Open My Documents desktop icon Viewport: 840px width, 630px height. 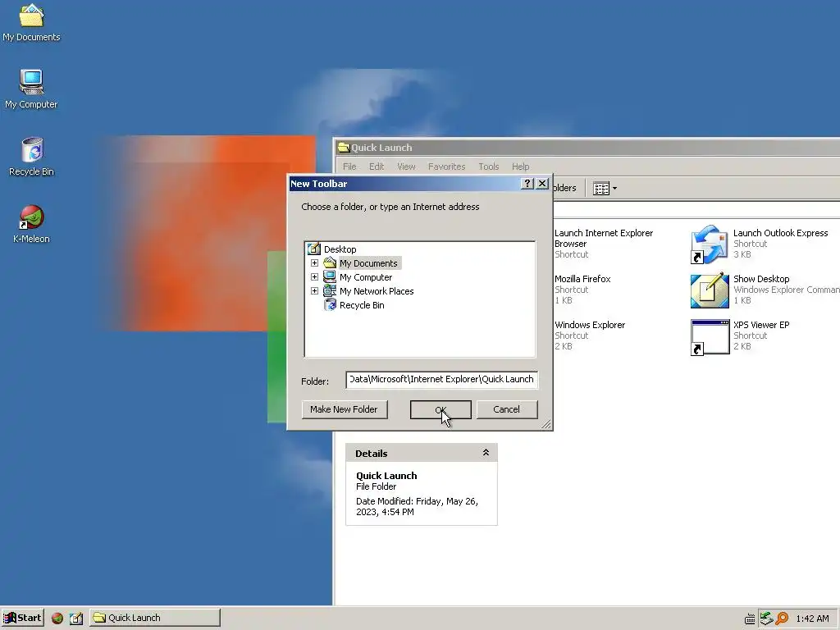pos(31,23)
